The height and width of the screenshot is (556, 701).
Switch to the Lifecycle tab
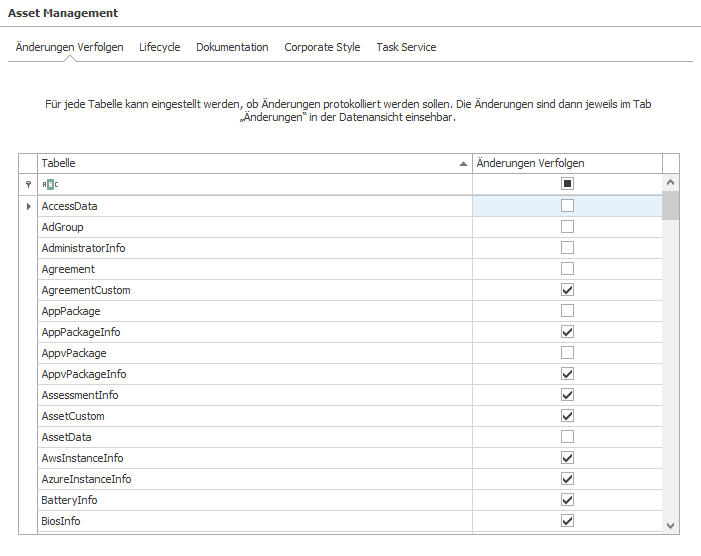coord(160,47)
